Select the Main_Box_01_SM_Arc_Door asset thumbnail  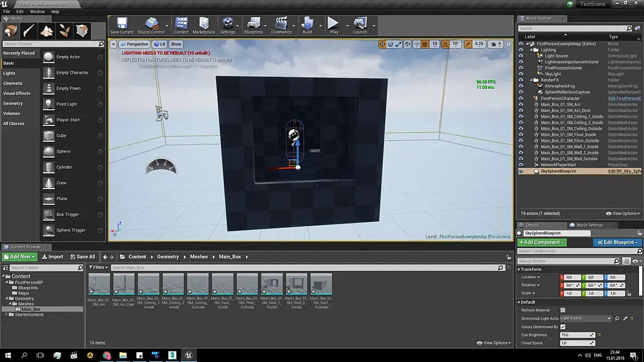123,283
